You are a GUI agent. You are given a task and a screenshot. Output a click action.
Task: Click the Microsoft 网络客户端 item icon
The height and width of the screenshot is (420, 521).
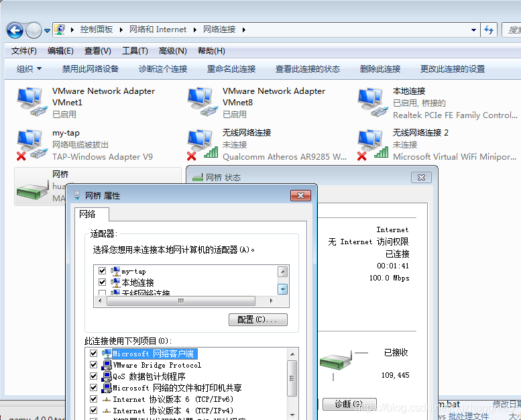tap(107, 353)
